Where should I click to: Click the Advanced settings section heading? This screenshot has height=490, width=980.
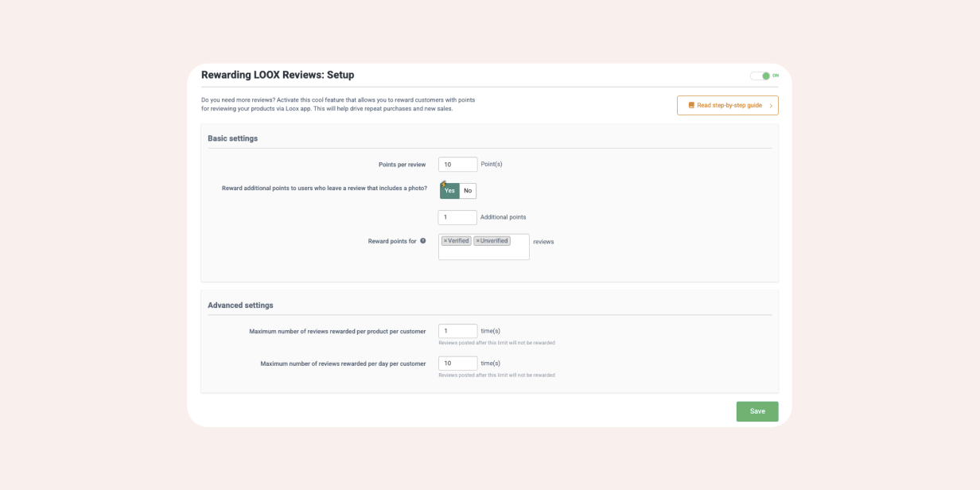click(x=240, y=305)
